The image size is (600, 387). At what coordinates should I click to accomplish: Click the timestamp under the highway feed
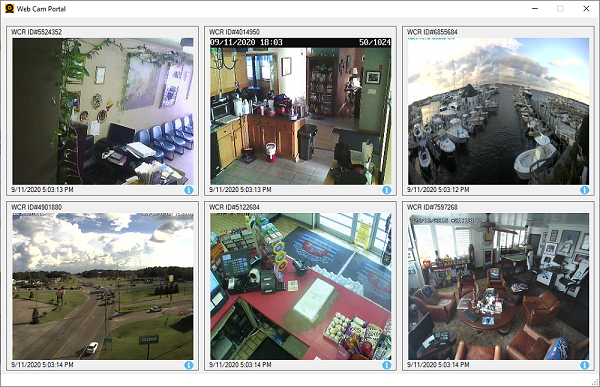[42, 365]
